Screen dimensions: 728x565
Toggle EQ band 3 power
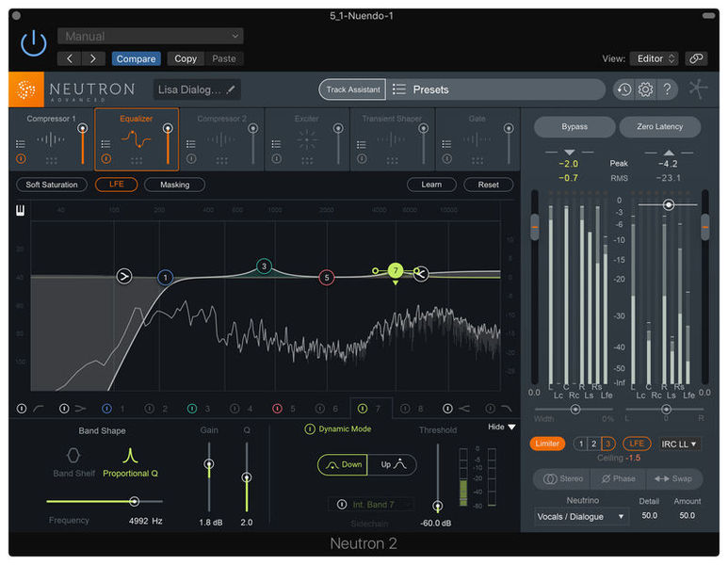[192, 409]
